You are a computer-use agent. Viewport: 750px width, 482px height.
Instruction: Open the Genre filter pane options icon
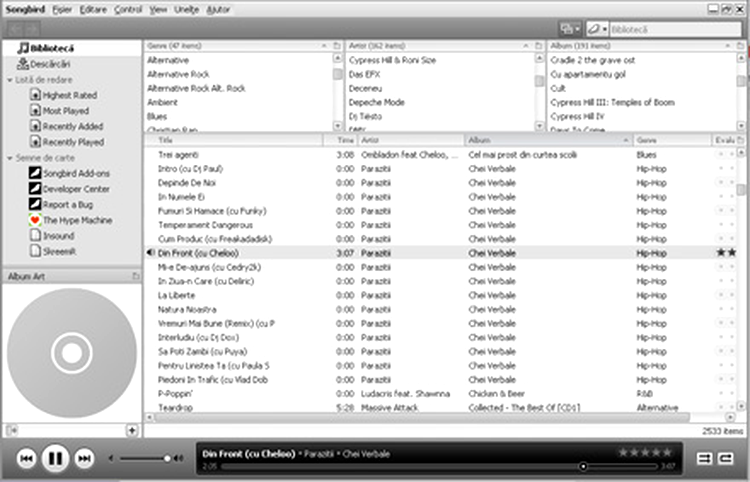click(x=337, y=46)
